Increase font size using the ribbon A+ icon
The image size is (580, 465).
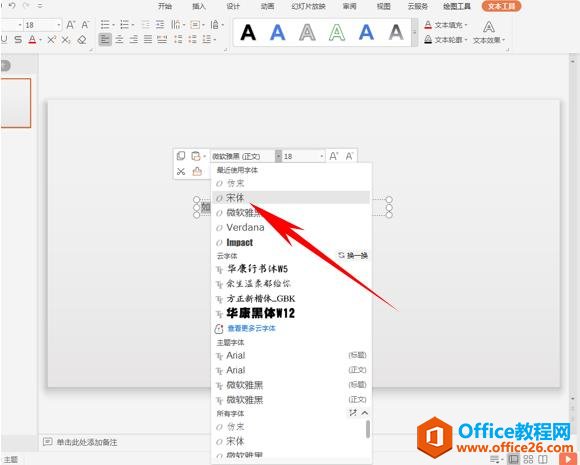[70, 25]
